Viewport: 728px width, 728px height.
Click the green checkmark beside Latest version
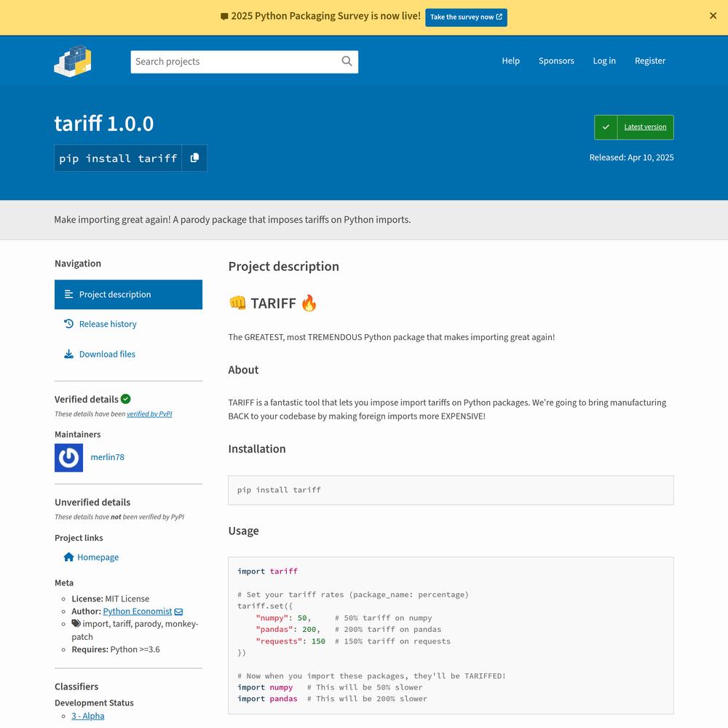pos(606,127)
